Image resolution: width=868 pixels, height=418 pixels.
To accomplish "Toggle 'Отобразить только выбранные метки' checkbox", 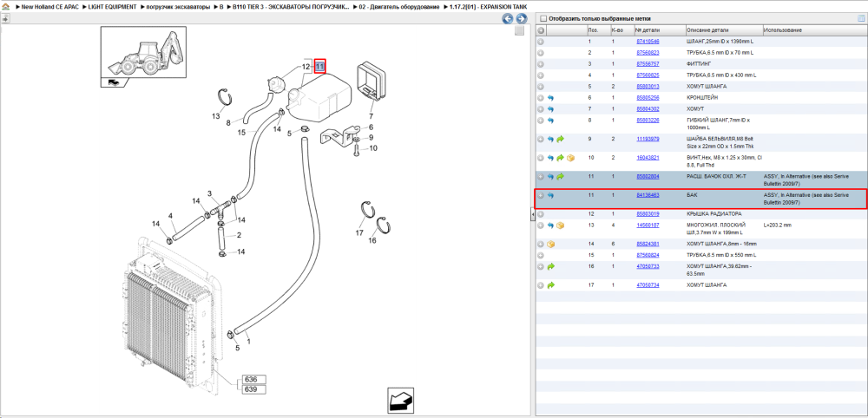I will point(543,18).
